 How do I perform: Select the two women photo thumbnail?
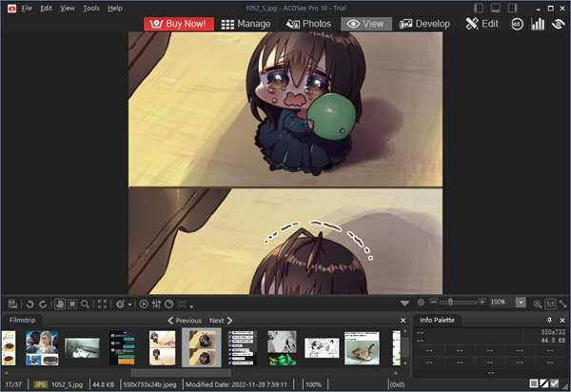tap(42, 347)
